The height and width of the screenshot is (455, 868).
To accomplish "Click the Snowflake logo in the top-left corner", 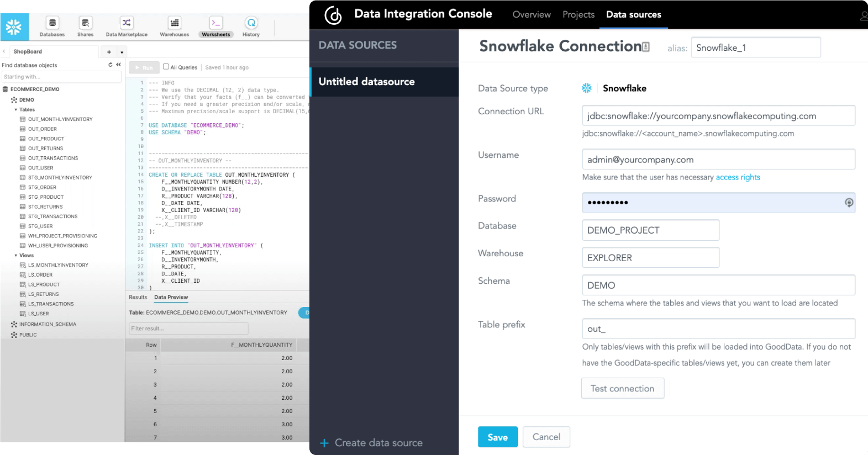I will click(14, 27).
